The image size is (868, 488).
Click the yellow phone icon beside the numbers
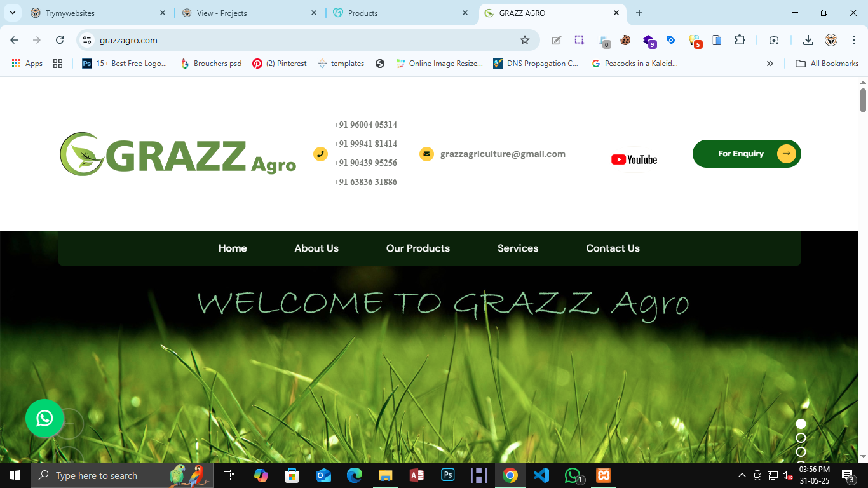(320, 154)
